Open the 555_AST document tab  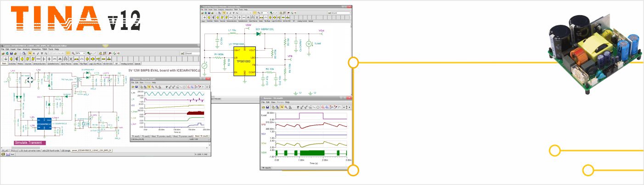coord(5,150)
